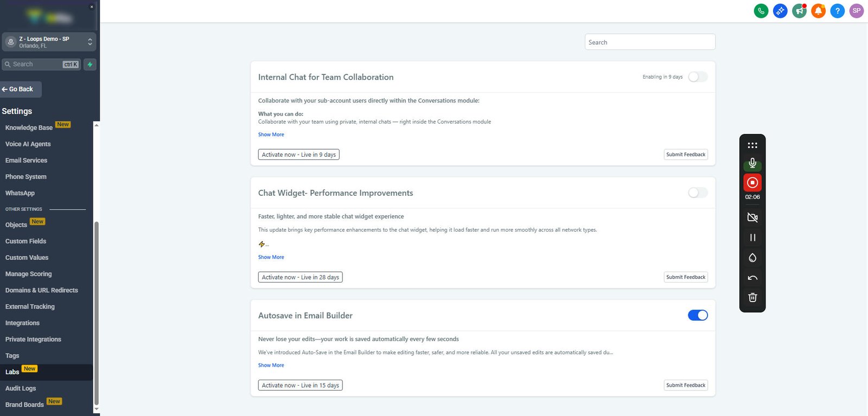The image size is (868, 416).
Task: Click the sidebar Search ctrl K field
Action: tap(41, 65)
